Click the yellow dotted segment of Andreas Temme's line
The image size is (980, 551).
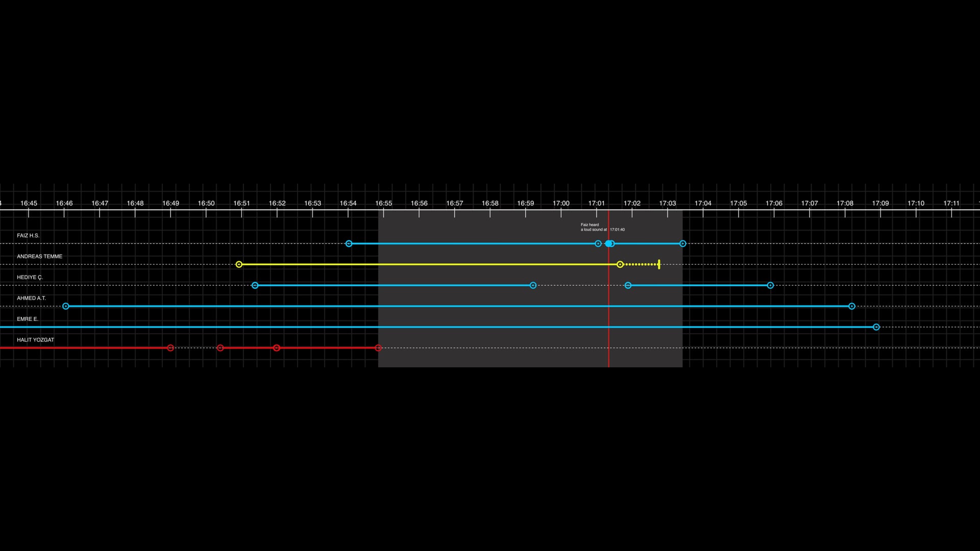click(641, 264)
